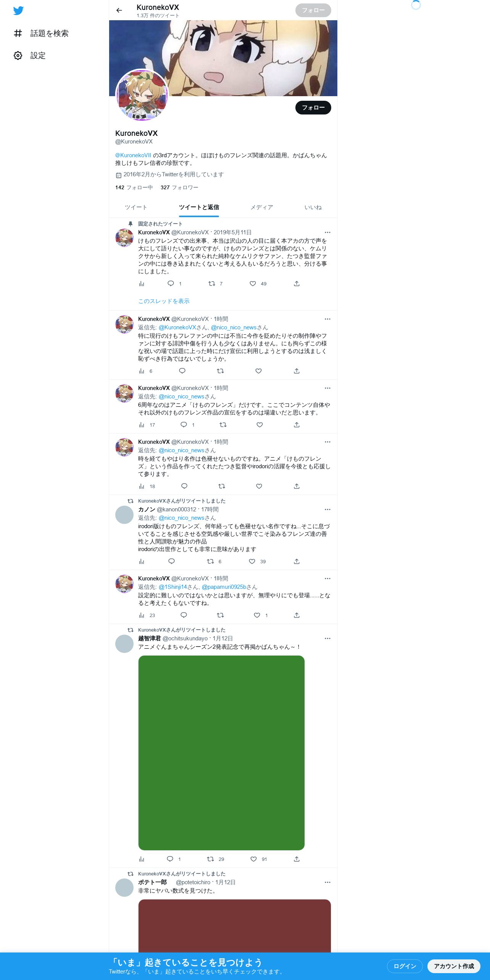490x980 pixels.
Task: Share the 越智津君 tweet via share icon
Action: point(297,859)
